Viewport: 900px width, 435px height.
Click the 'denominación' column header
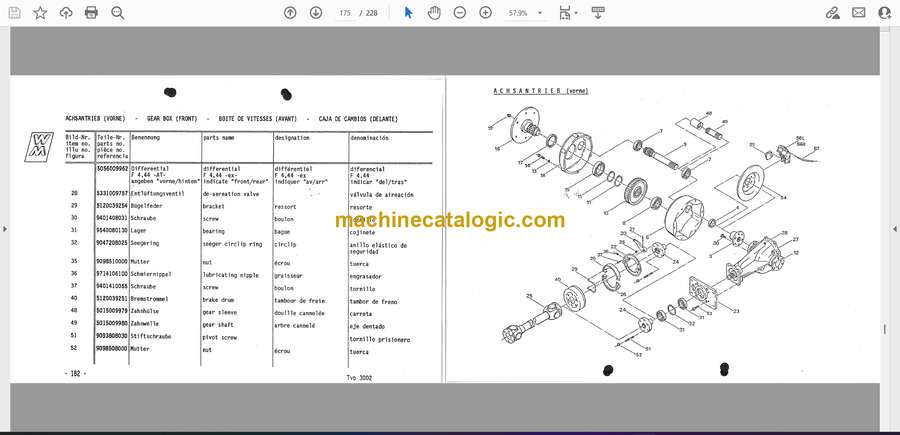(369, 138)
